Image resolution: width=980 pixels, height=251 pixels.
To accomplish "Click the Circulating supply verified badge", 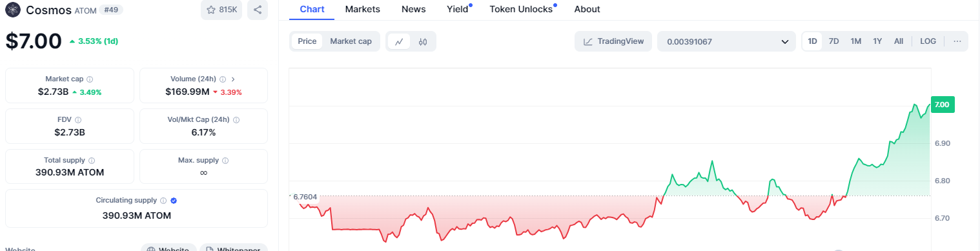I will (174, 201).
